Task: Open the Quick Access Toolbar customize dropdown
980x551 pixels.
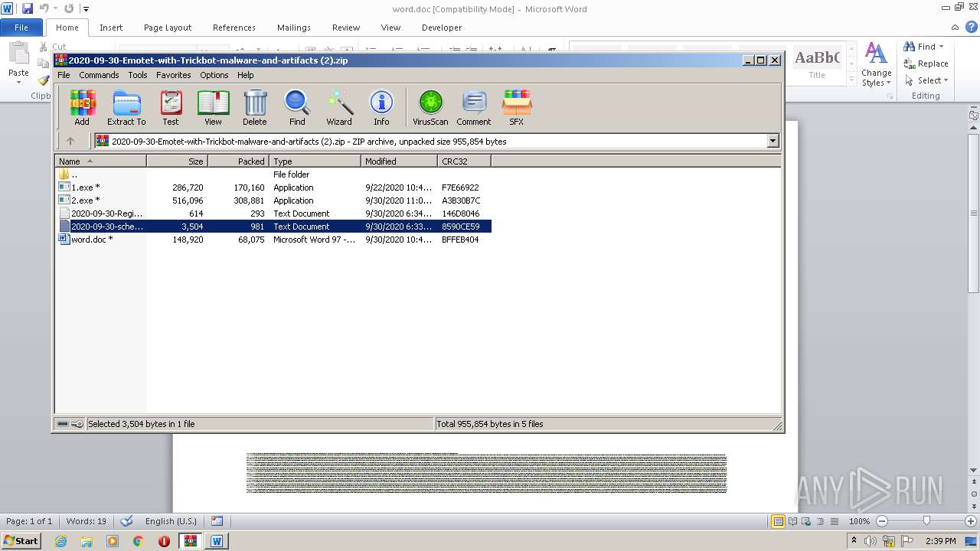Action: [x=86, y=9]
